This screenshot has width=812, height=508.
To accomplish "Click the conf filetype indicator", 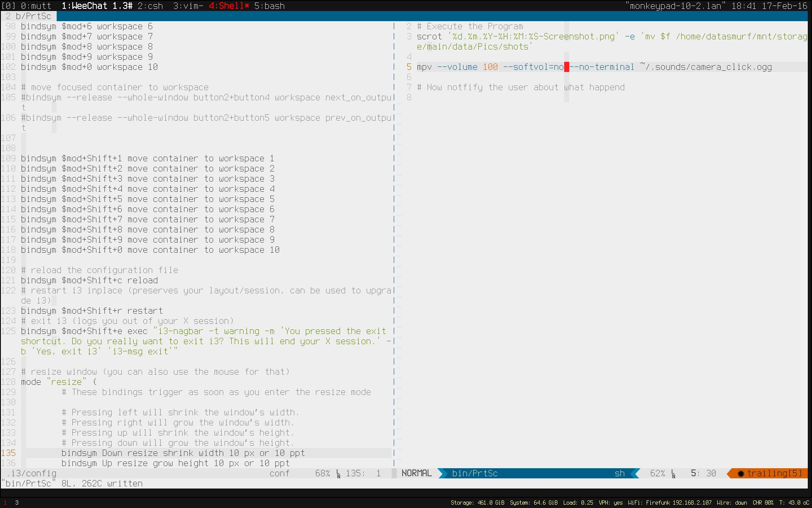I will tap(280, 473).
